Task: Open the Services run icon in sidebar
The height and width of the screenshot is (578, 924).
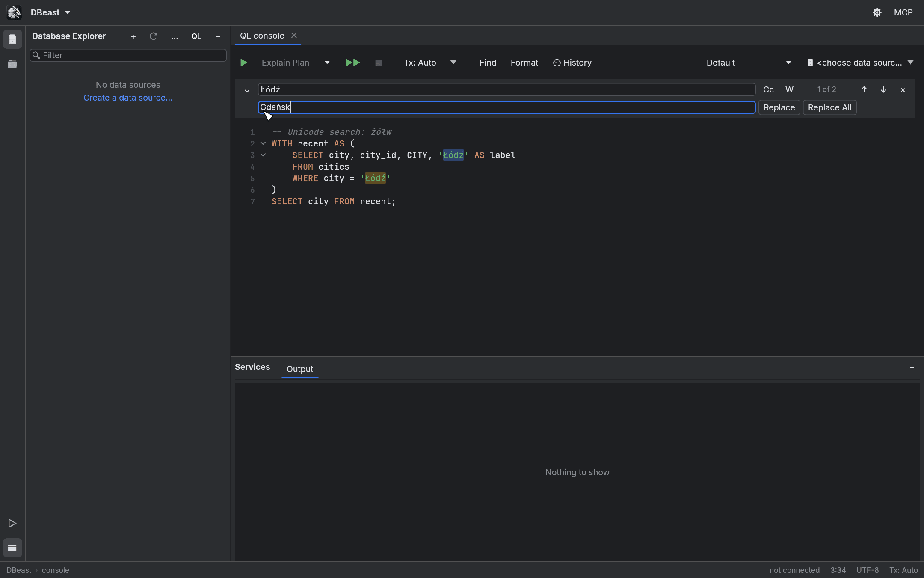Action: 12,523
